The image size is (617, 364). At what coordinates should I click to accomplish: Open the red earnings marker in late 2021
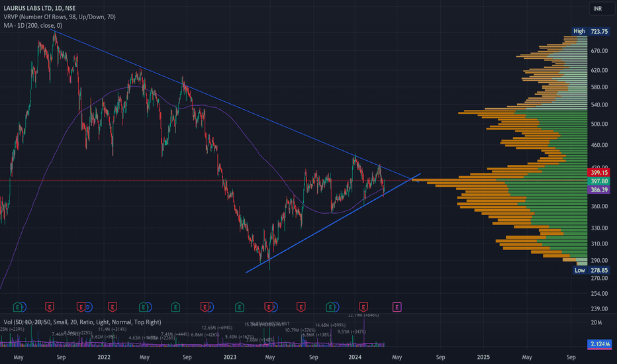[x=81, y=306]
